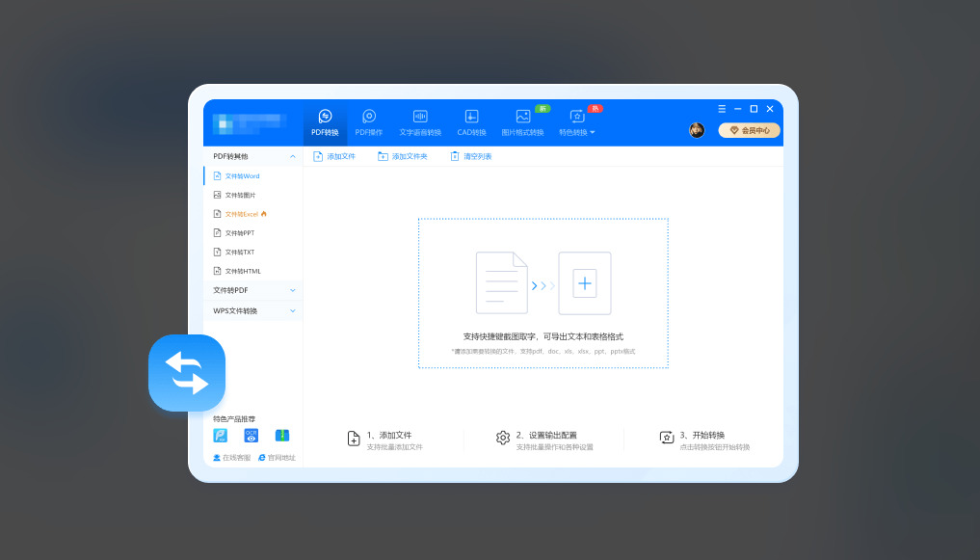Click 清空列表 to clear the list
980x560 pixels.
(x=471, y=156)
